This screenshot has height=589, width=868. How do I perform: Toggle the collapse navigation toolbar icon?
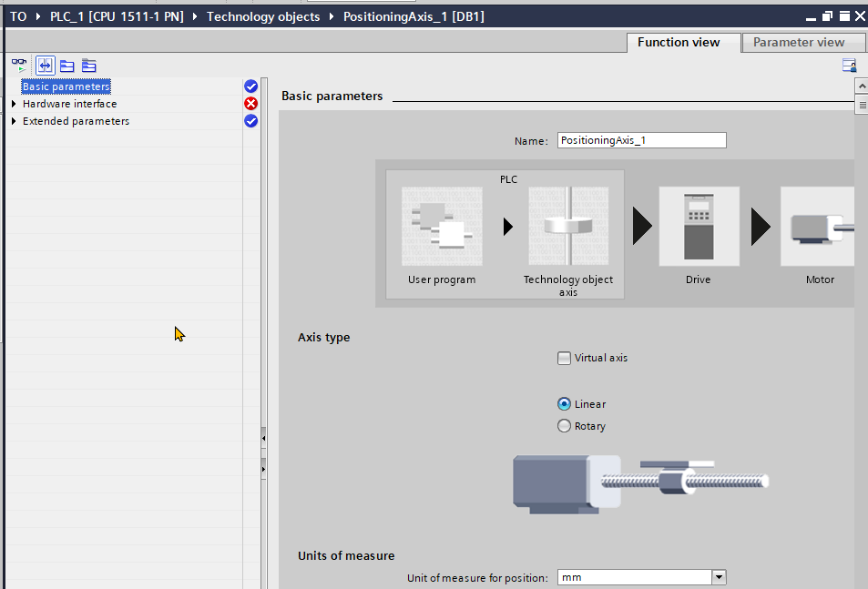46,66
